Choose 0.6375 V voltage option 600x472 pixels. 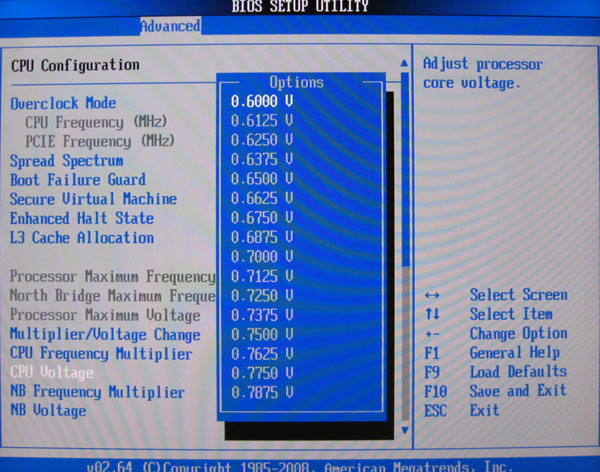click(262, 159)
